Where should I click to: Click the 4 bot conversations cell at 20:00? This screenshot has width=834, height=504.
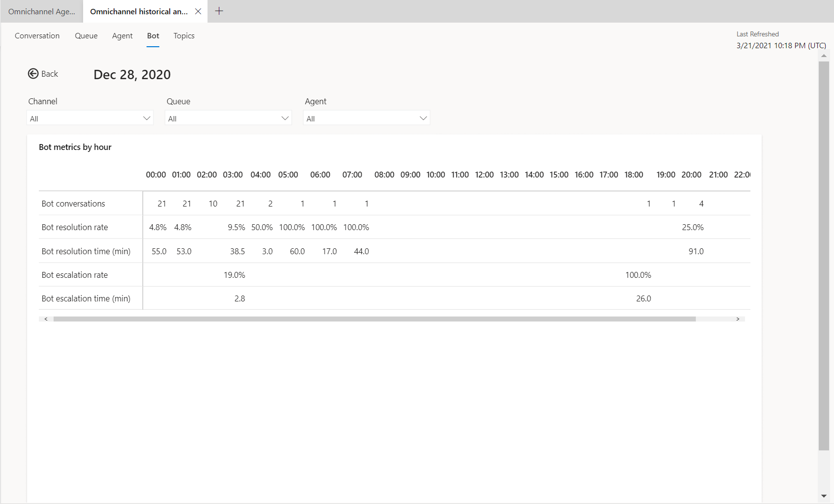tap(701, 204)
